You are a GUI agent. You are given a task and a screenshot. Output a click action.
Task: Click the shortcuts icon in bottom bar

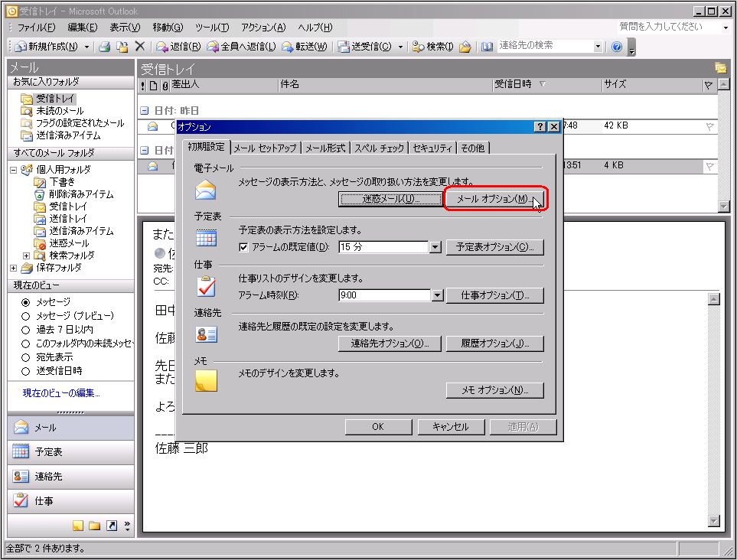112,526
